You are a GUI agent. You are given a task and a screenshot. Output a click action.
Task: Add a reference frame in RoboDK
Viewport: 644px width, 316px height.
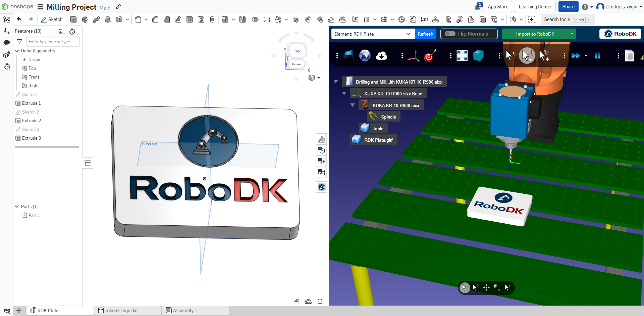414,56
